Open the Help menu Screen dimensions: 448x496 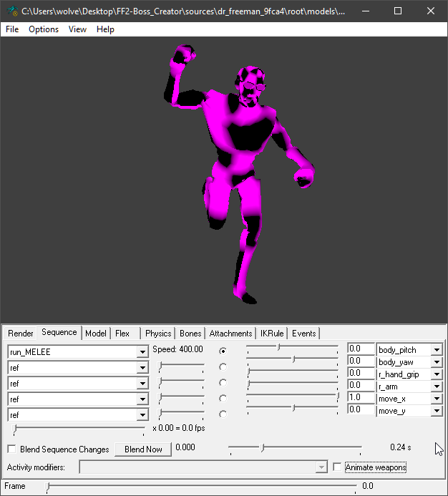click(105, 29)
